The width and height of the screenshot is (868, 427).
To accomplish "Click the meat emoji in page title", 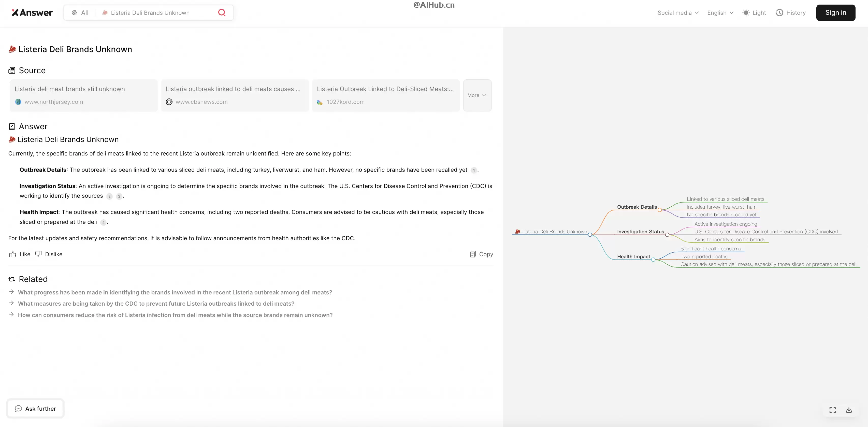I will pyautogui.click(x=12, y=49).
